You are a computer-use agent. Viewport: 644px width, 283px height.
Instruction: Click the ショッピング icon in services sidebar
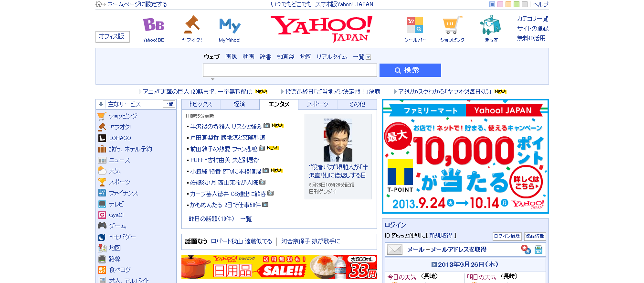pyautogui.click(x=102, y=116)
